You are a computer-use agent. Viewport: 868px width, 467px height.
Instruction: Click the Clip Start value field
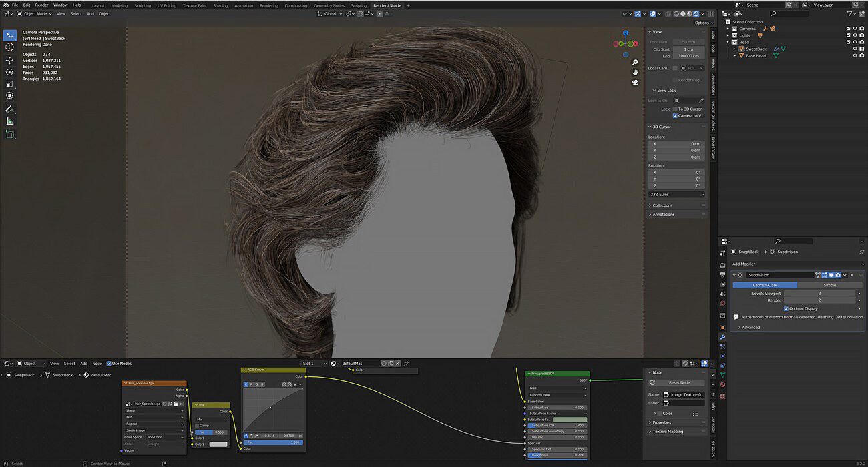(688, 49)
